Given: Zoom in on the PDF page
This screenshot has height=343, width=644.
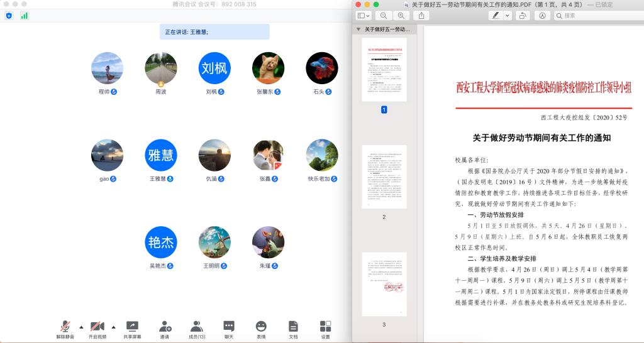Looking at the screenshot, I should point(401,16).
